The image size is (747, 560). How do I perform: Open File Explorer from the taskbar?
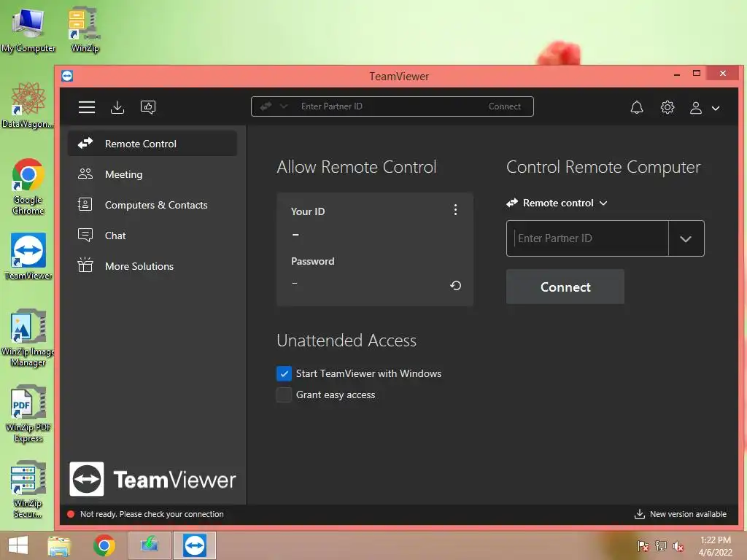point(59,545)
